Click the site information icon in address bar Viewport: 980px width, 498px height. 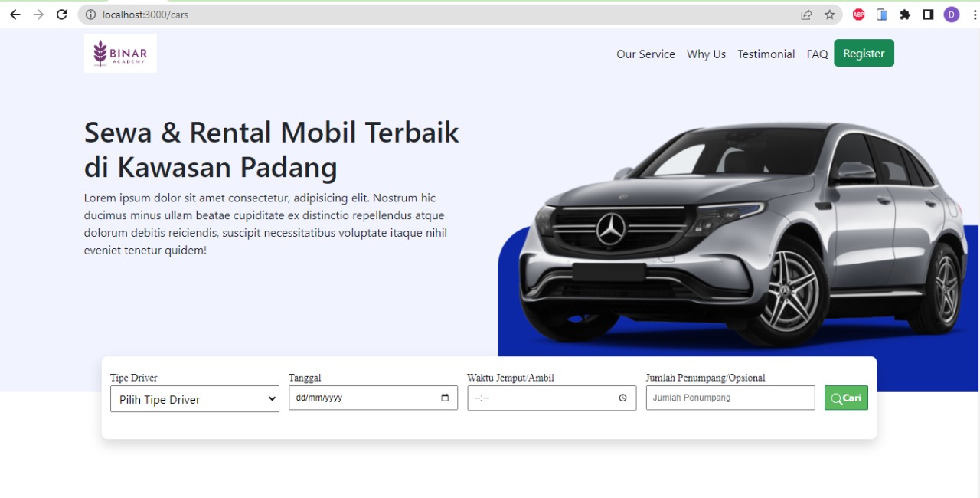coord(90,14)
